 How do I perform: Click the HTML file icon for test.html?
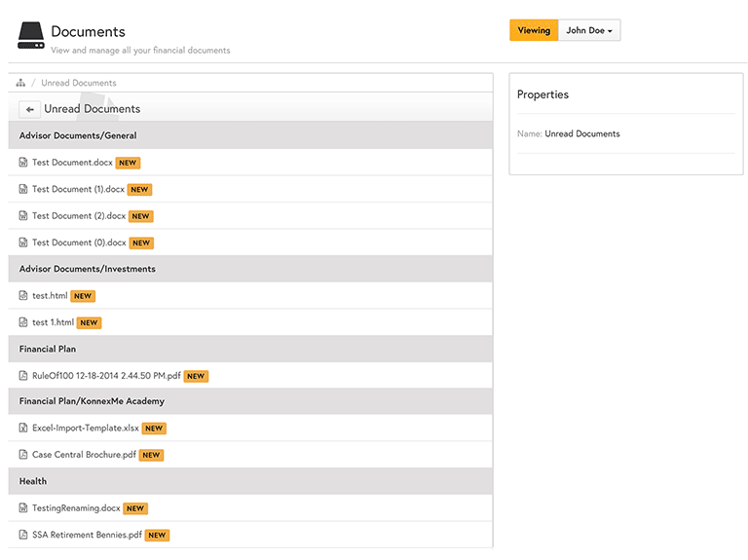23,296
